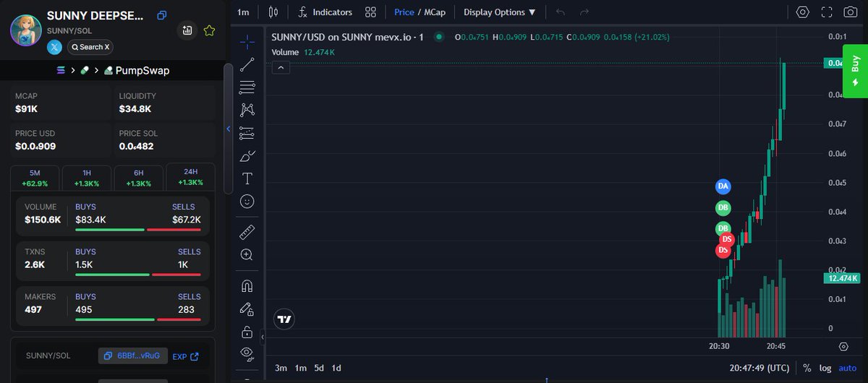Click the makers buys sells ratio bar
868x383 pixels.
pos(137,319)
